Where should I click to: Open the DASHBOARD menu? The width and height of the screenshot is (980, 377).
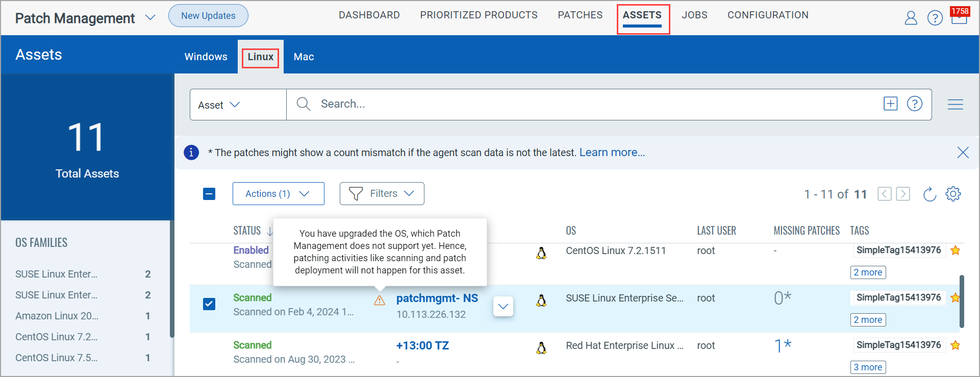pos(369,15)
